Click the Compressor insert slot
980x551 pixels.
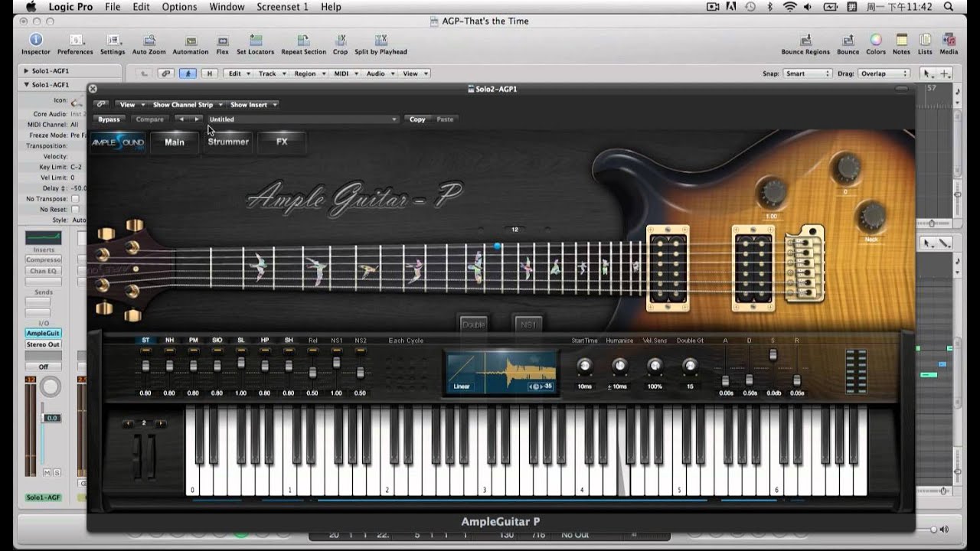44,260
